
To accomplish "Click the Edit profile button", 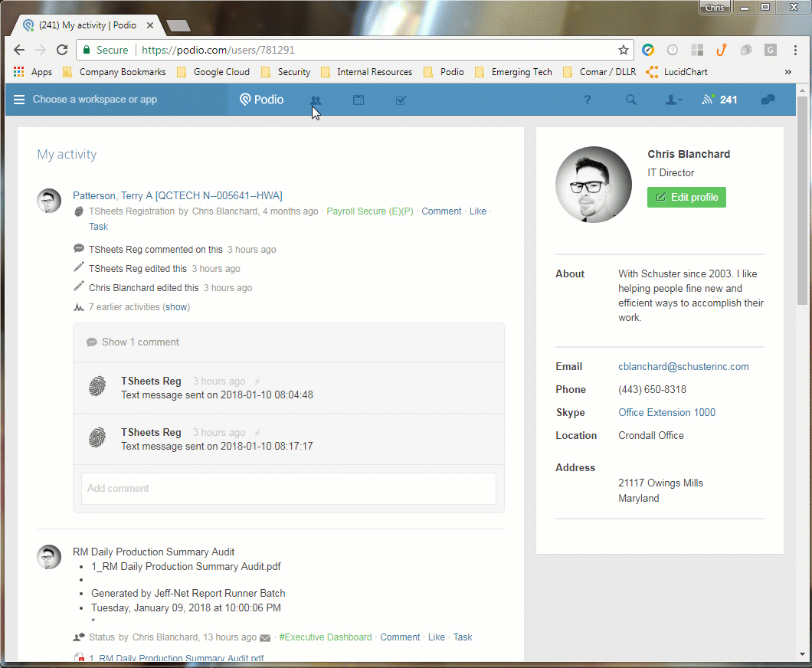I will coord(686,198).
